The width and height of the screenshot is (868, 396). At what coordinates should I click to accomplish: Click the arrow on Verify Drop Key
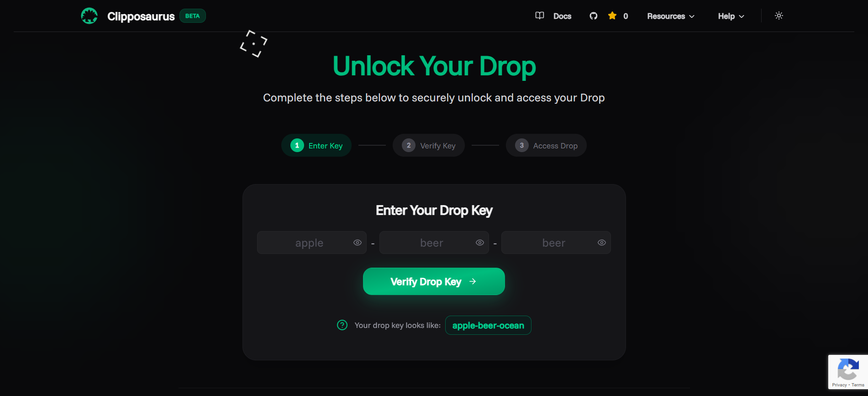click(473, 281)
